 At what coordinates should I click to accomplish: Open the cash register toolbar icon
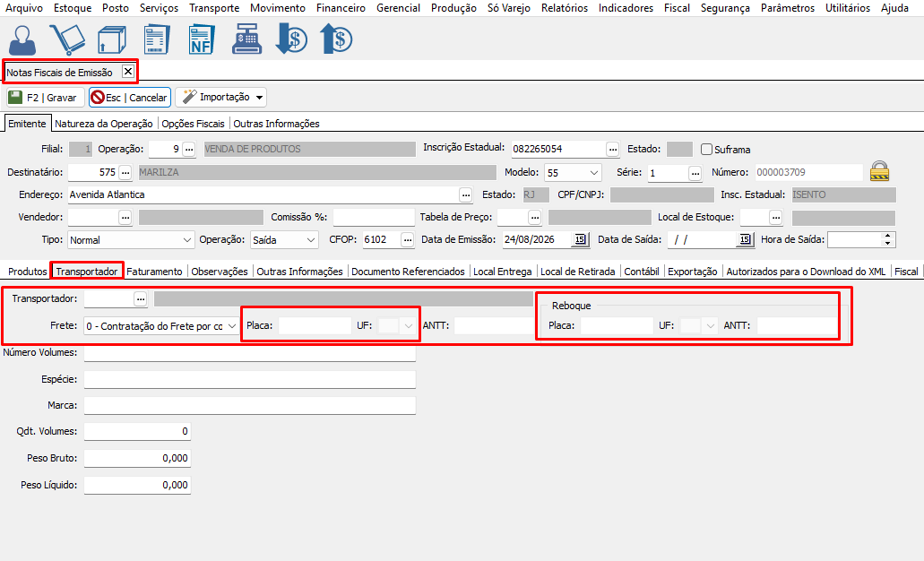click(x=247, y=40)
